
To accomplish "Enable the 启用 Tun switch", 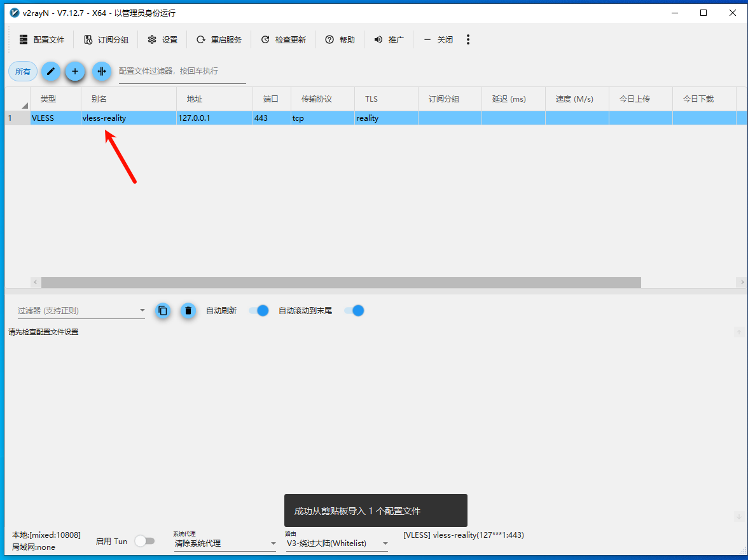I will point(144,541).
